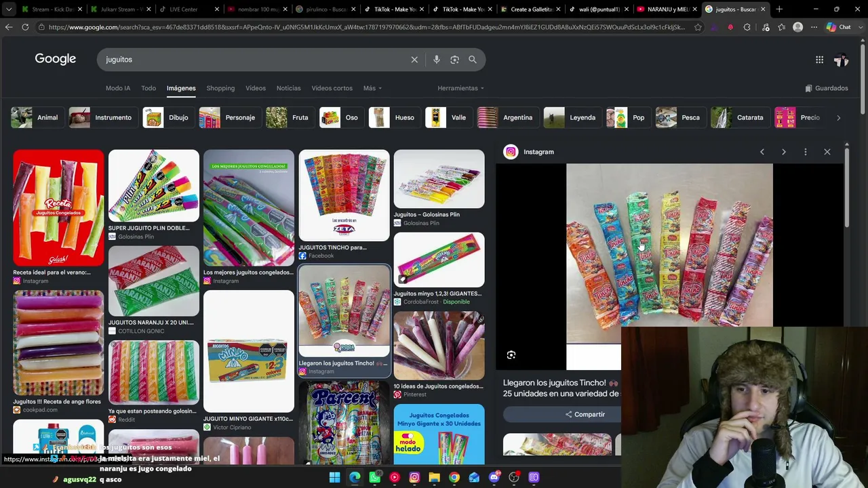
Task: Open preview panel three-dot options
Action: point(806,152)
